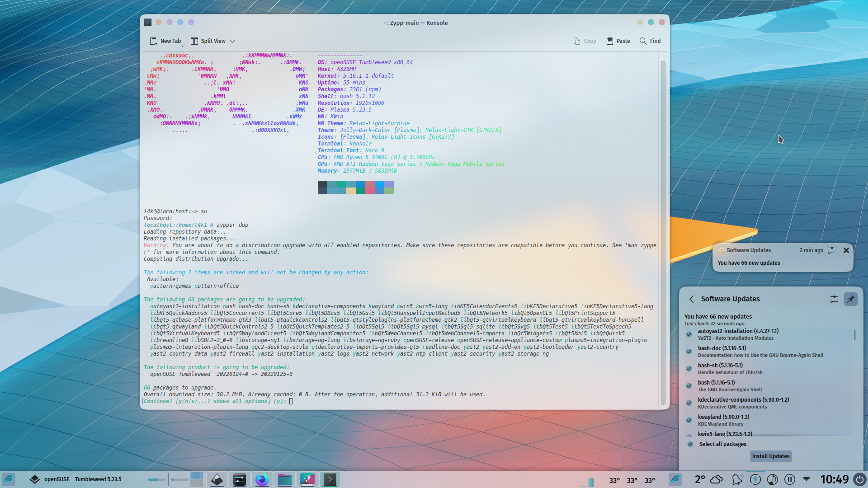The height and width of the screenshot is (488, 868).
Task: Uncheck the bash-sh package
Action: [x=689, y=369]
